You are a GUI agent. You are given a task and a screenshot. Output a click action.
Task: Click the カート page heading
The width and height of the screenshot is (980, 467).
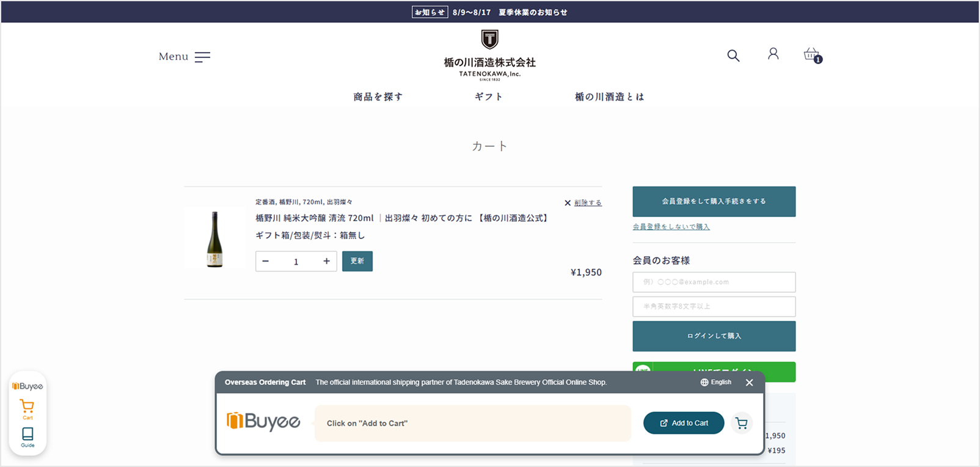click(x=489, y=146)
